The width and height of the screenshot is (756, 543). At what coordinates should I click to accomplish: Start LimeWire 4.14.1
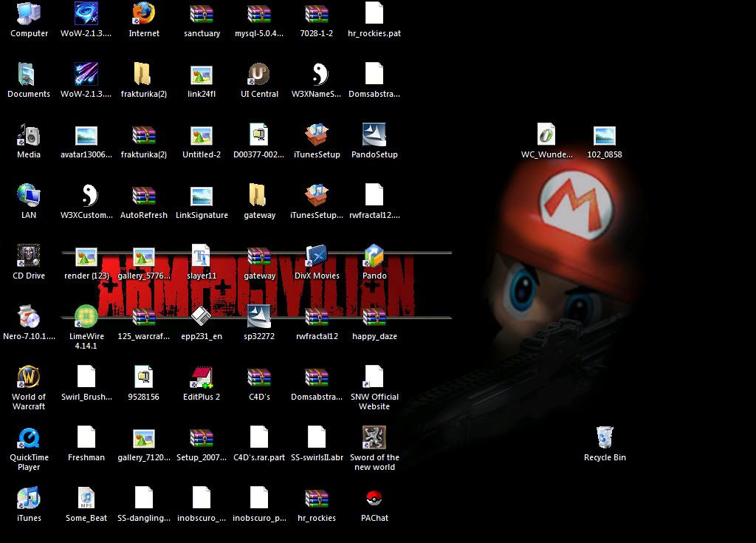pyautogui.click(x=86, y=317)
